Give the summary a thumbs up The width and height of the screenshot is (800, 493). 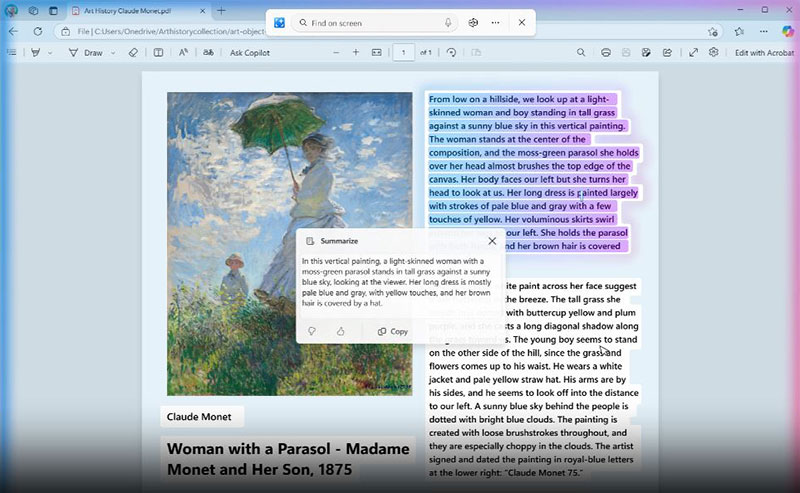pos(340,331)
